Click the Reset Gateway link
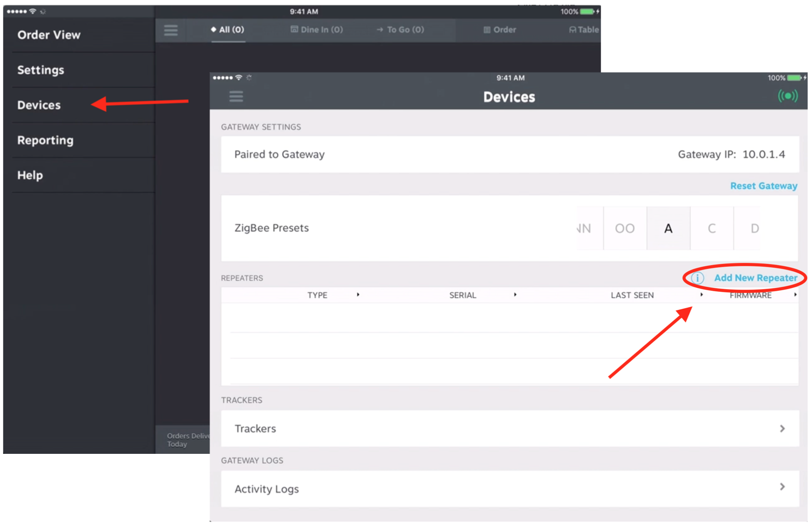This screenshot has width=812, height=528. coord(763,186)
